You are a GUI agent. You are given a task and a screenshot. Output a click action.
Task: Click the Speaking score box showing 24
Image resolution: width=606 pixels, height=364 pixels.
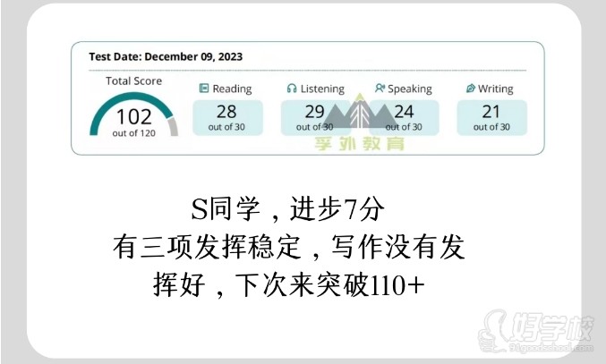tap(404, 118)
